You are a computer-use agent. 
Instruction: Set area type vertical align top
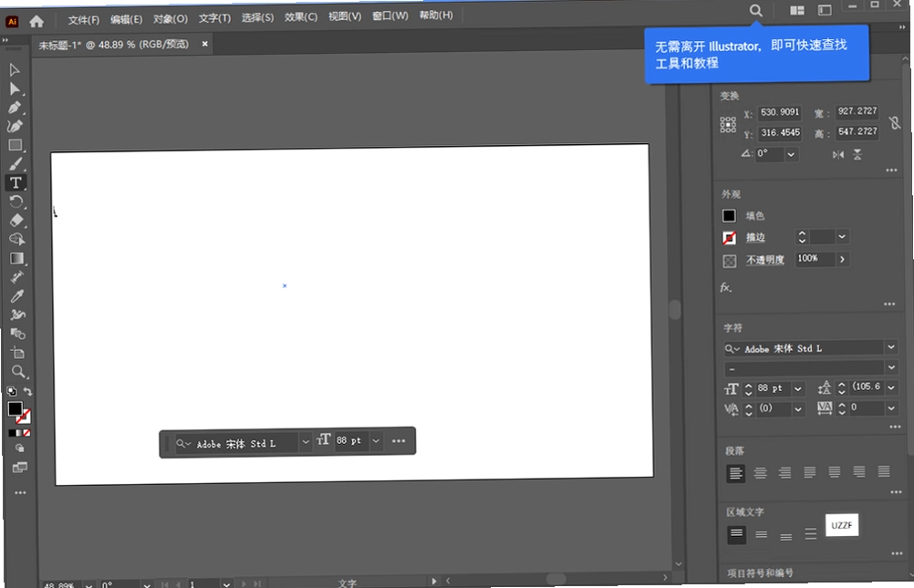[x=737, y=534]
